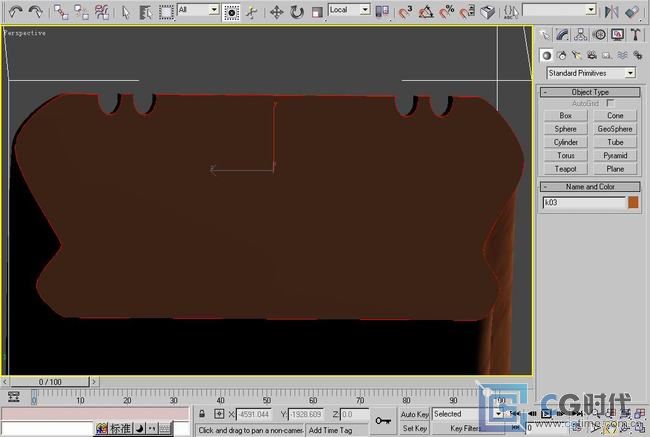Select the Shapes category icon
This screenshot has height=437, width=650.
click(562, 55)
